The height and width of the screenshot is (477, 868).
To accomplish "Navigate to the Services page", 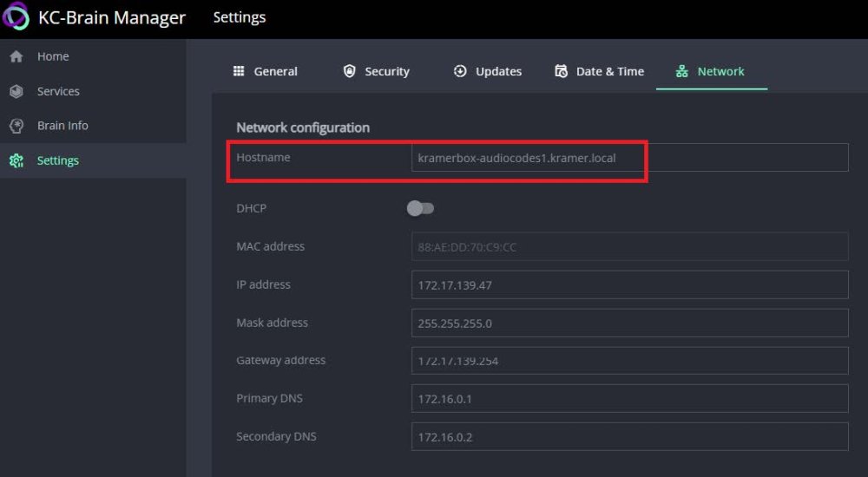I will [58, 91].
